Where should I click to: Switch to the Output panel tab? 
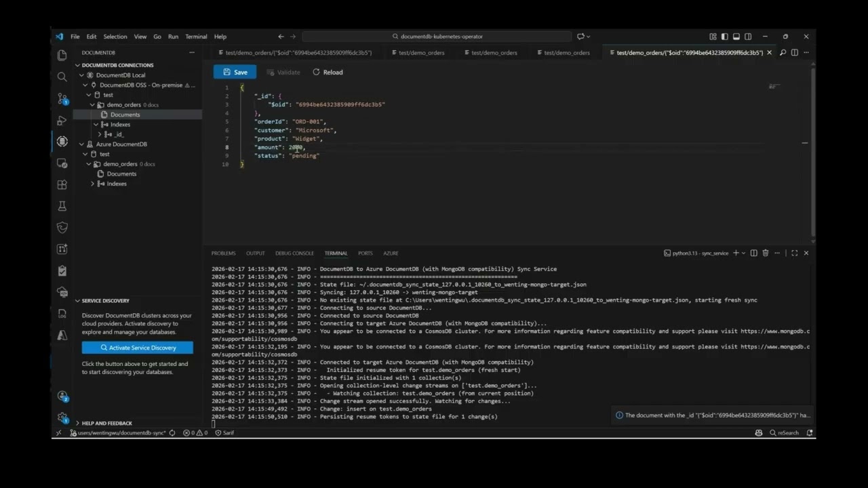coord(256,253)
